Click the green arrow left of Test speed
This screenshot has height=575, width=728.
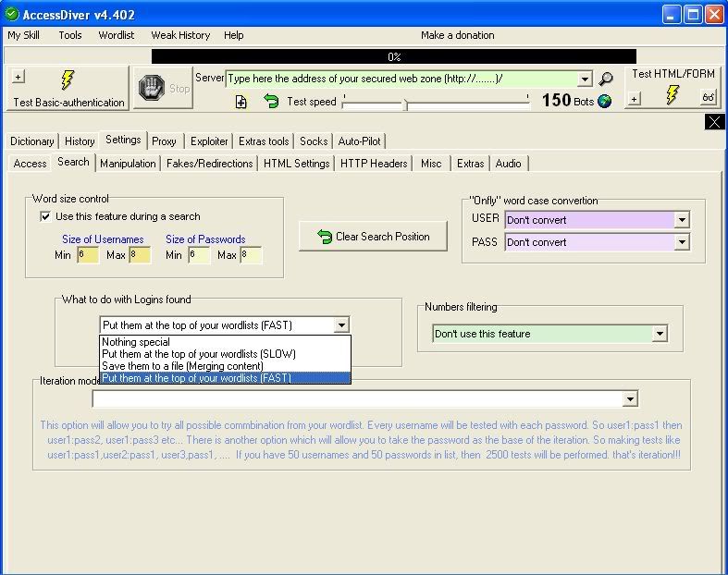(x=271, y=101)
